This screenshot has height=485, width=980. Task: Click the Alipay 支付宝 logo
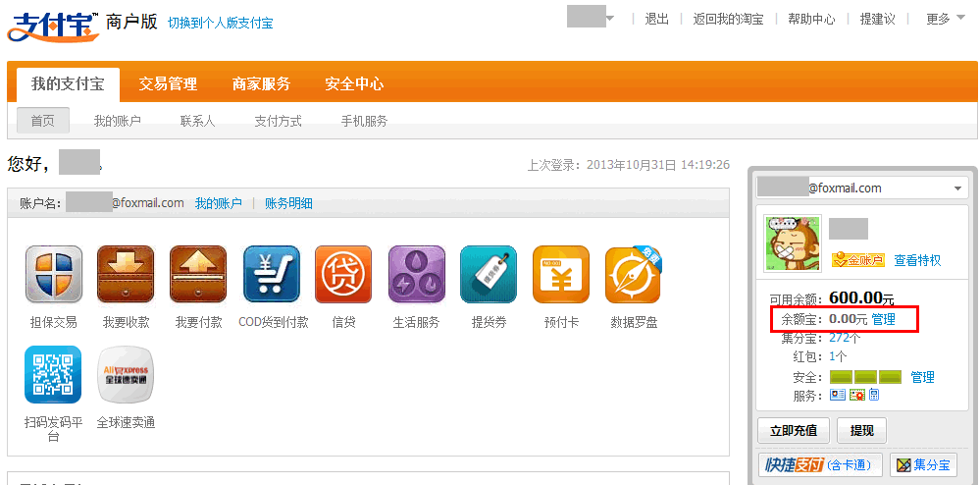point(54,26)
